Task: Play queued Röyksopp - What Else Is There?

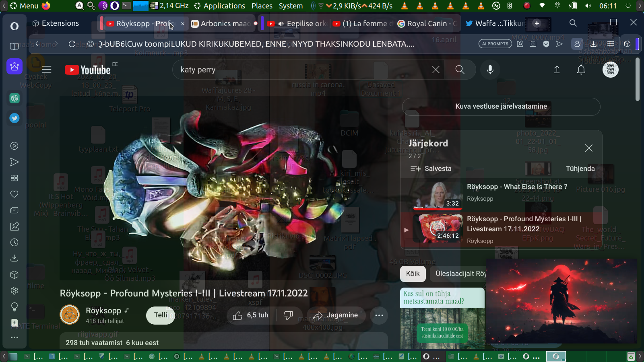Action: [501, 195]
